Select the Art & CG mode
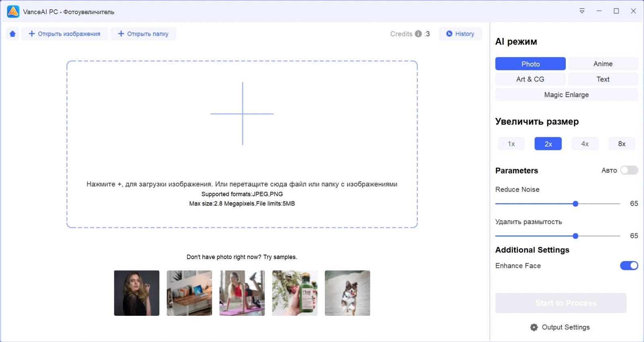 coord(530,79)
